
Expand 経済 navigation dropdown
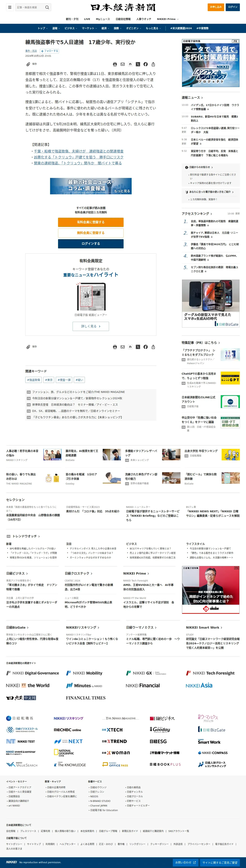point(106,28)
